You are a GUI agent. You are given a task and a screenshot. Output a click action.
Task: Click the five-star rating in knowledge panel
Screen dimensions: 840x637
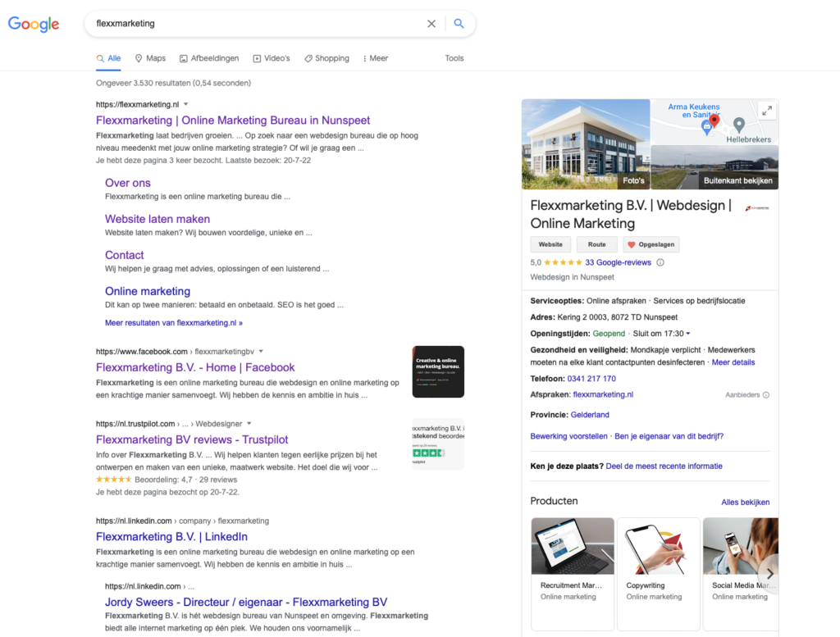[x=563, y=262]
